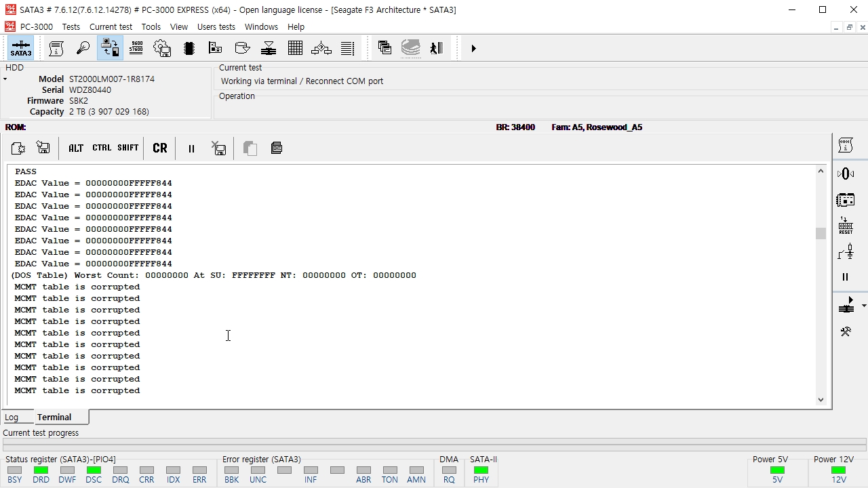Click the drive model ST2000LM007-1R8174
This screenshot has height=488, width=868.
point(112,79)
